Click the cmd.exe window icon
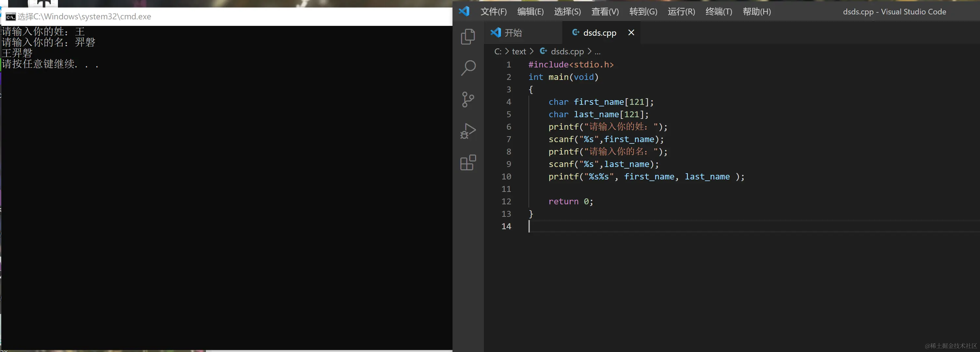 pos(10,17)
